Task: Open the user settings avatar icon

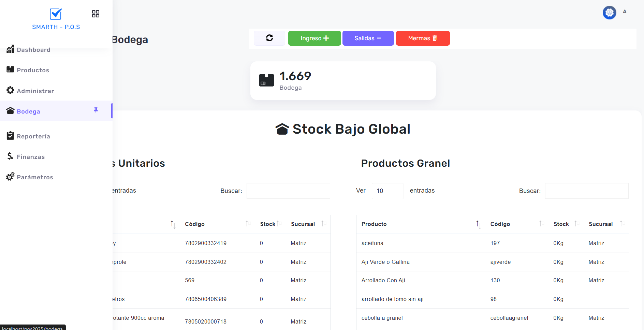Action: (609, 13)
